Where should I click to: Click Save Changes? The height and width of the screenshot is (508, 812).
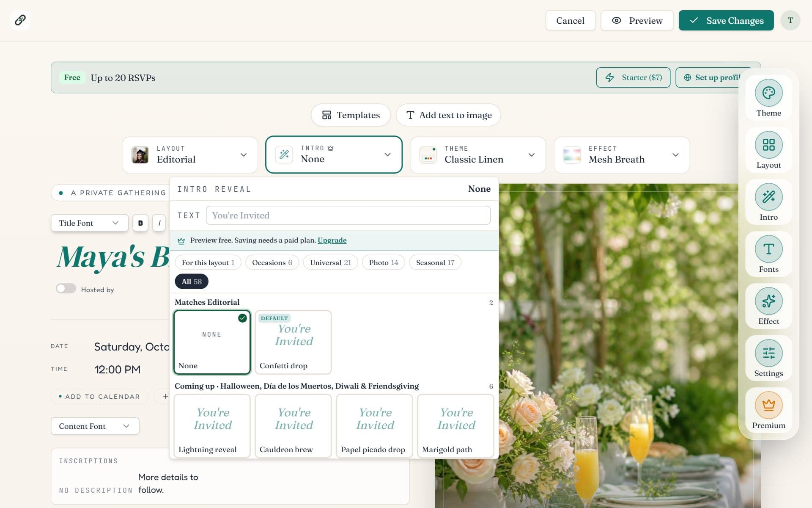coord(726,20)
